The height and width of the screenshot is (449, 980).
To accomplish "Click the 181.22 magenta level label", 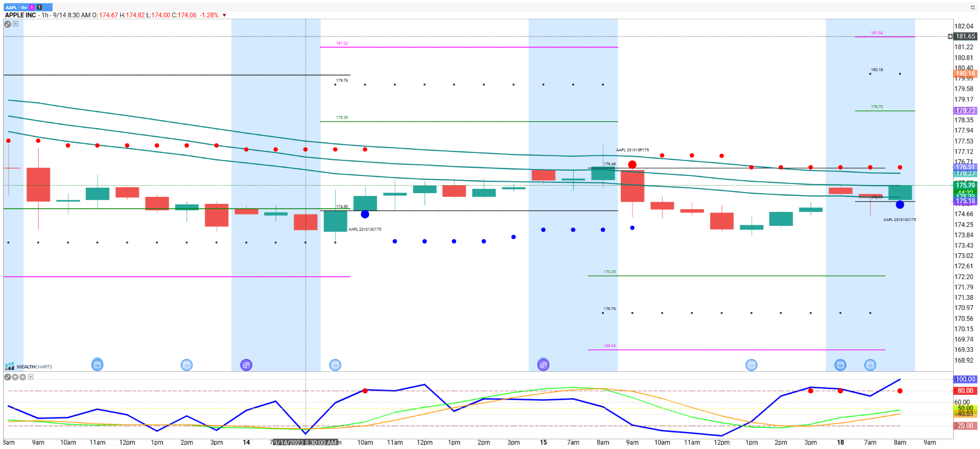I will click(342, 43).
